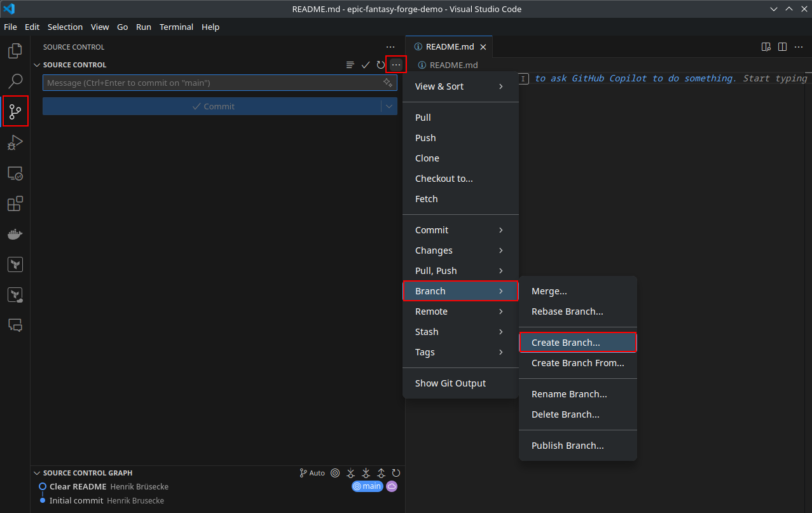This screenshot has height=513, width=812.
Task: Select the Initial commit entry in graph
Action: click(x=216, y=500)
